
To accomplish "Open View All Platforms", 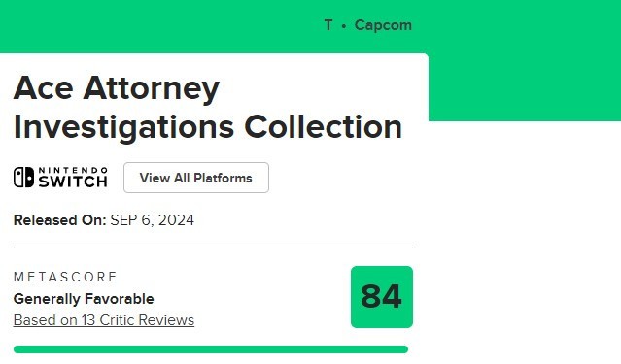I will click(196, 178).
